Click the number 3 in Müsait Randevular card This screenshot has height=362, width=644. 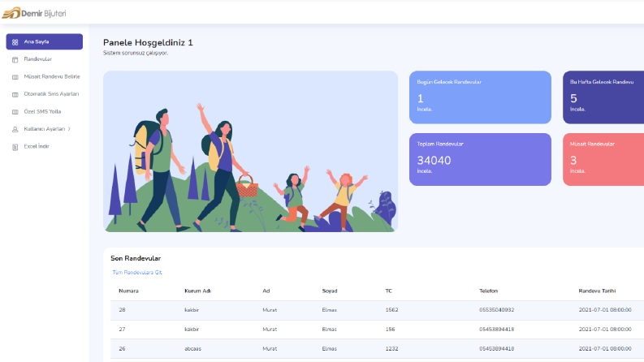[x=573, y=161]
